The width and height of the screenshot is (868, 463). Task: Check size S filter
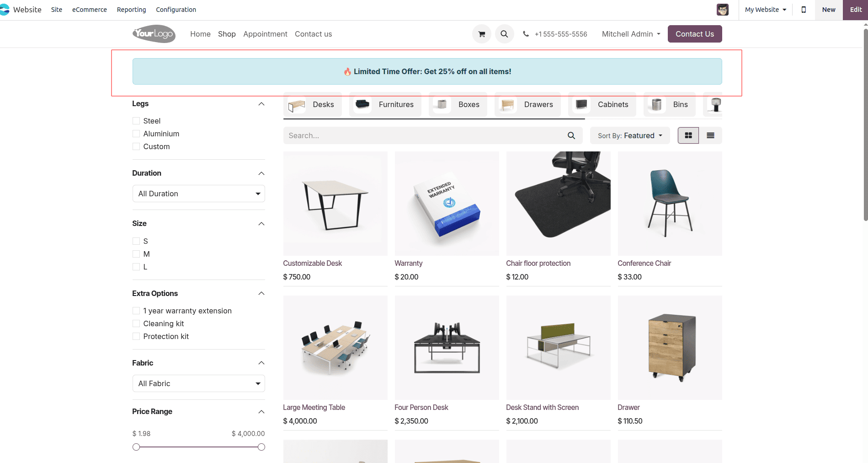(136, 241)
